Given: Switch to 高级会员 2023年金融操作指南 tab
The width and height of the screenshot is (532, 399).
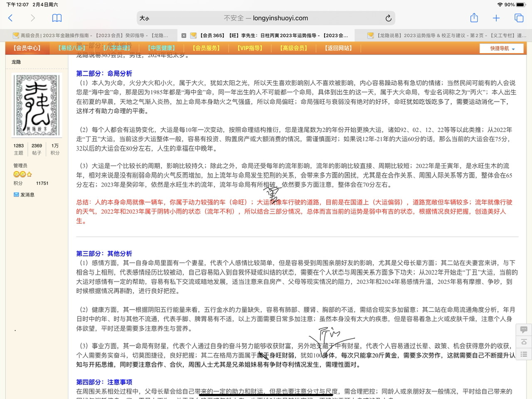Looking at the screenshot, I should 90,35.
